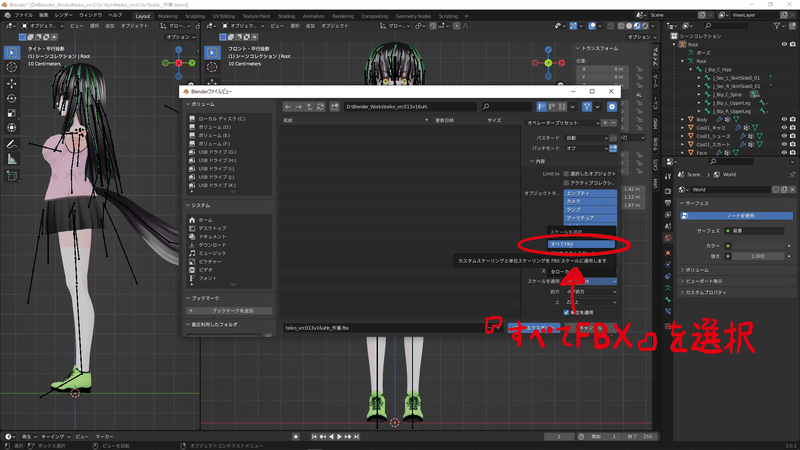Open the パスモード dropdown

coord(587,138)
